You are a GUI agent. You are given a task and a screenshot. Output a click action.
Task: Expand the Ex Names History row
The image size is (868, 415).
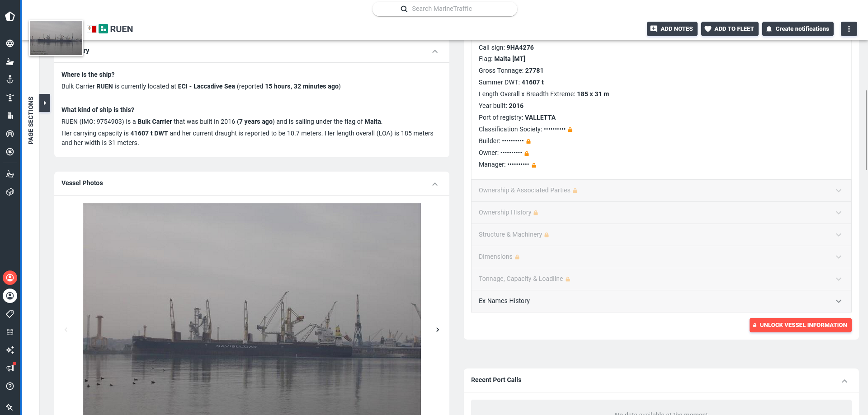(661, 301)
